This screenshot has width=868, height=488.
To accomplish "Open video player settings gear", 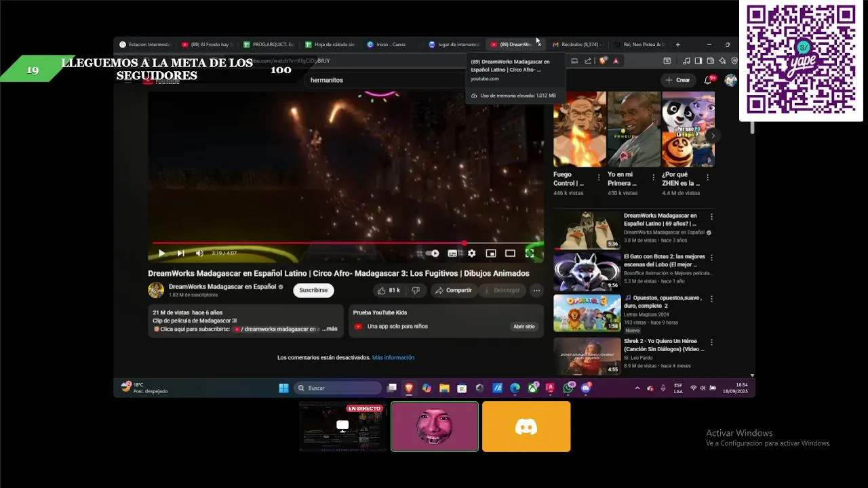I will [471, 253].
